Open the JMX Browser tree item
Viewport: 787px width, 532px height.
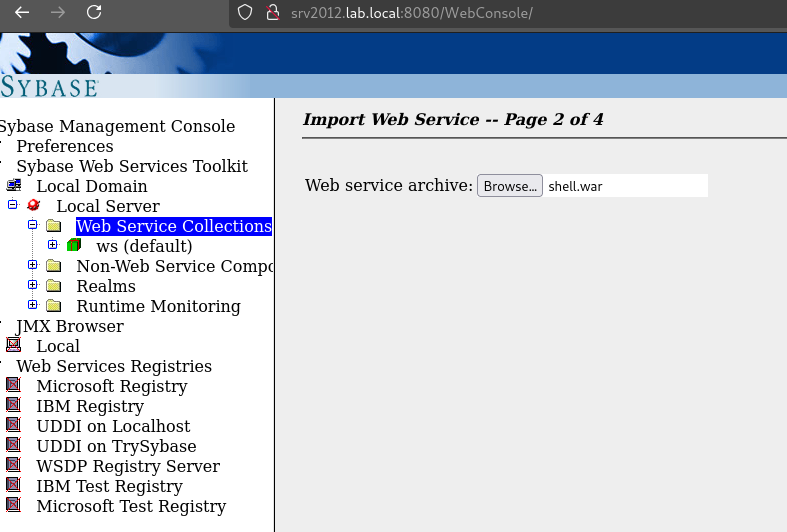69,326
